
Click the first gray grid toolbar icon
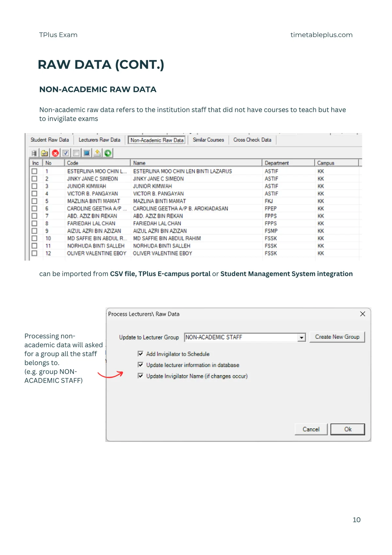(x=34, y=153)
